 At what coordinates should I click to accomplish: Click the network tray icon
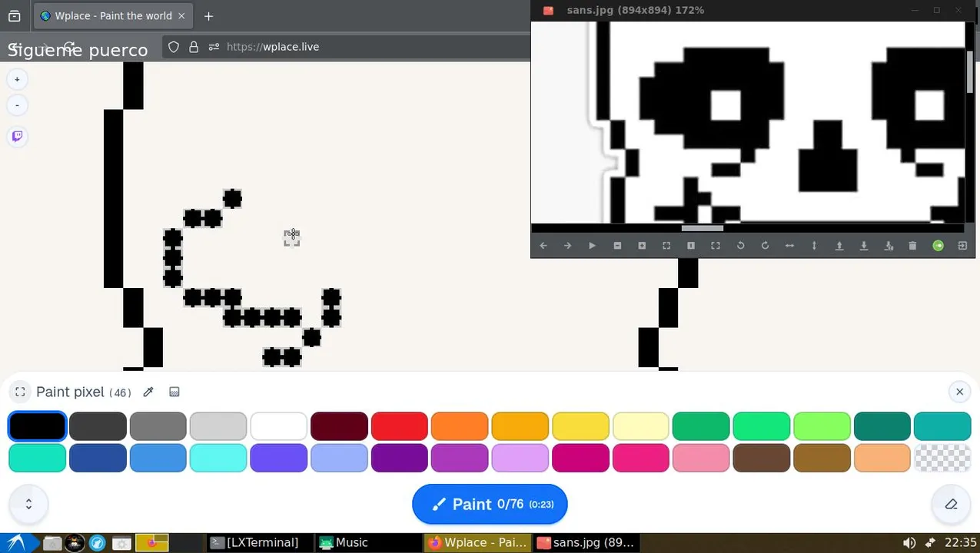[x=930, y=542]
